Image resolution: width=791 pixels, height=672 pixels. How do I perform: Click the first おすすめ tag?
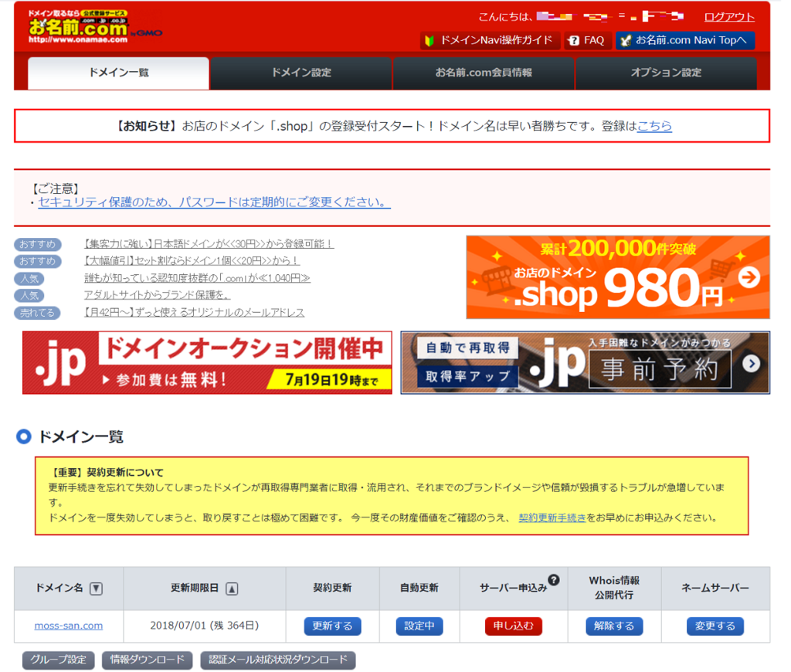click(x=38, y=245)
